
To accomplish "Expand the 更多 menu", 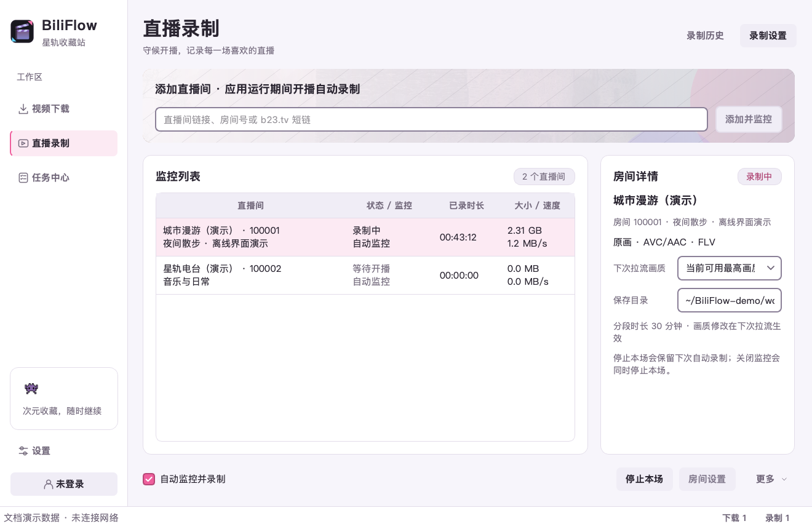I will (x=771, y=479).
